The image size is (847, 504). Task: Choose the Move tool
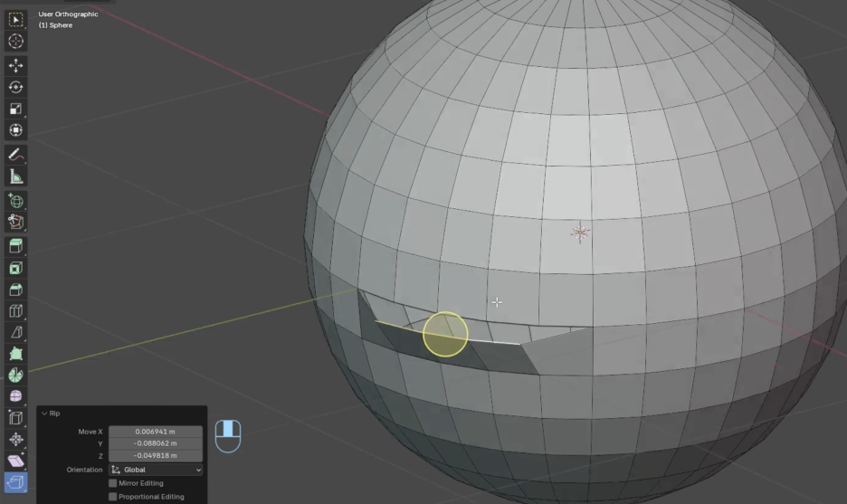pyautogui.click(x=15, y=65)
